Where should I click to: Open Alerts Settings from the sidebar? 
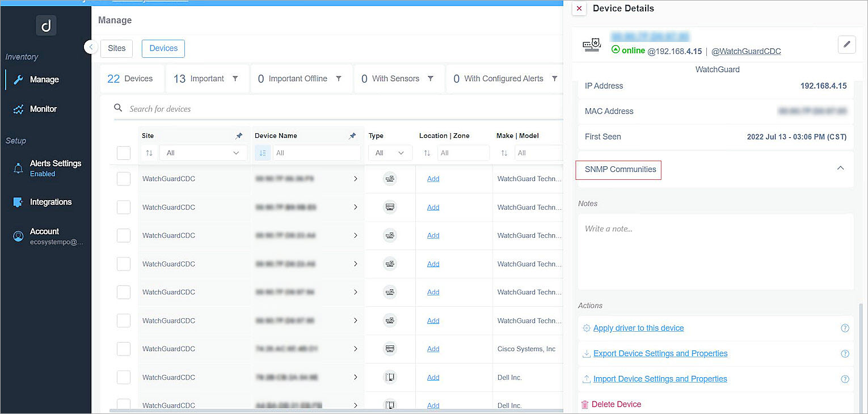tap(55, 164)
